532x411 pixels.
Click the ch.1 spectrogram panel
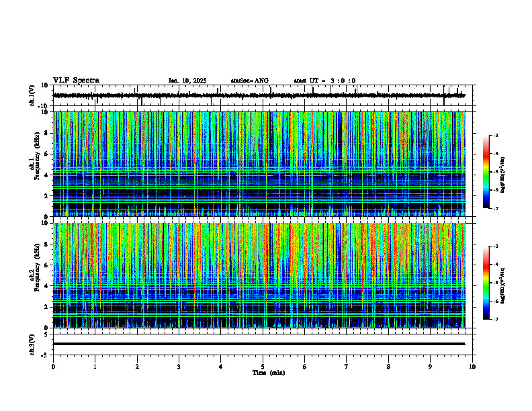point(259,164)
